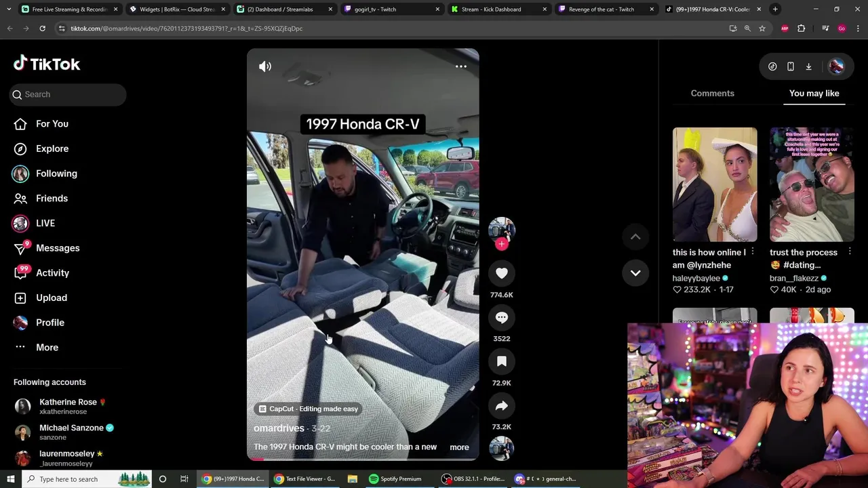Viewport: 868px width, 488px height.
Task: Like the video with the heart icon
Action: point(502,273)
